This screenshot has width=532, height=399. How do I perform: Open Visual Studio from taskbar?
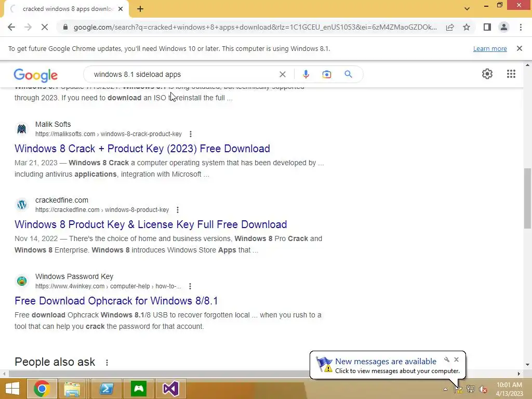click(170, 389)
